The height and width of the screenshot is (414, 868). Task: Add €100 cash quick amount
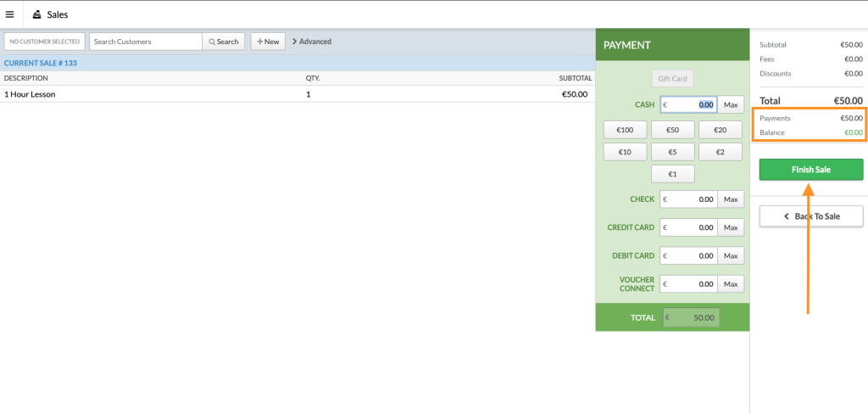pyautogui.click(x=625, y=130)
